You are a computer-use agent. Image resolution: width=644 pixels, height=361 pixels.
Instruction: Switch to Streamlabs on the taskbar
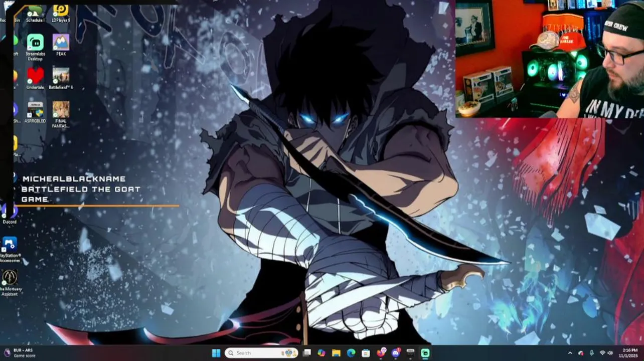(425, 353)
